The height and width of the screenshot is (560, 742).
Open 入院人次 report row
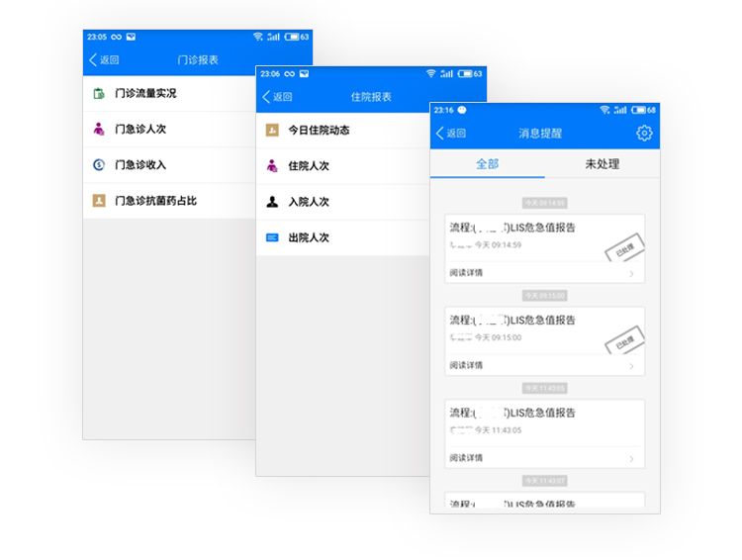(342, 202)
